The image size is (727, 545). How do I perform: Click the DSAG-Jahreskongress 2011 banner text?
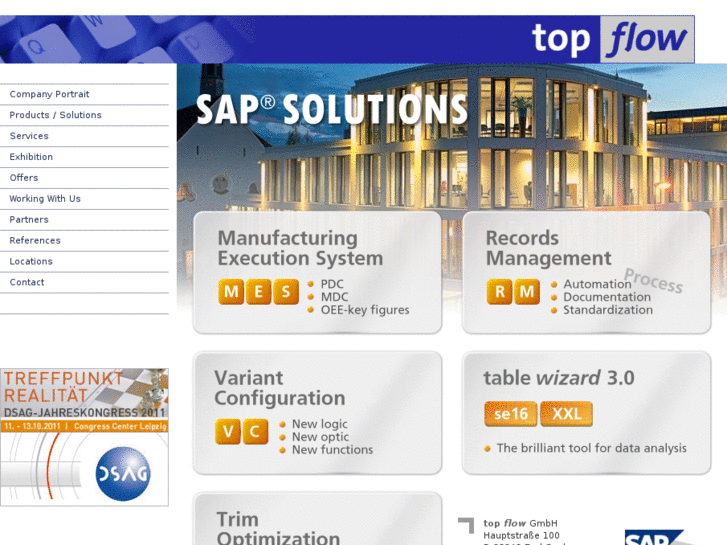click(84, 412)
